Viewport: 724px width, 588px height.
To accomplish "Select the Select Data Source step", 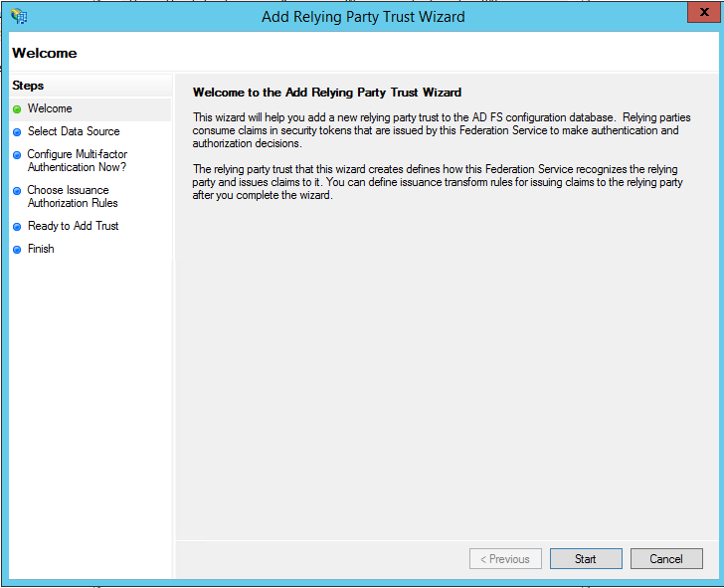I will [x=74, y=131].
